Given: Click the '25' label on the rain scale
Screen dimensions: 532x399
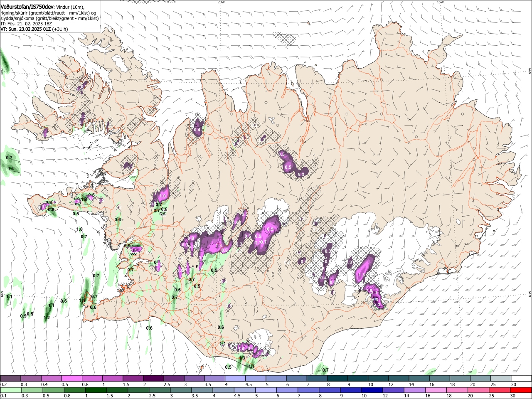Looking at the screenshot, I should [492, 396].
